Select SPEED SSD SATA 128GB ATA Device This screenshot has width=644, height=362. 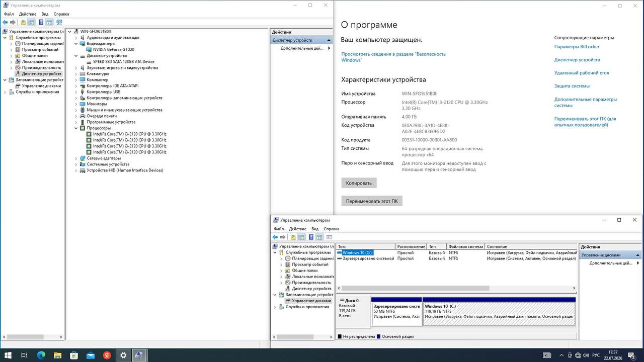click(123, 62)
